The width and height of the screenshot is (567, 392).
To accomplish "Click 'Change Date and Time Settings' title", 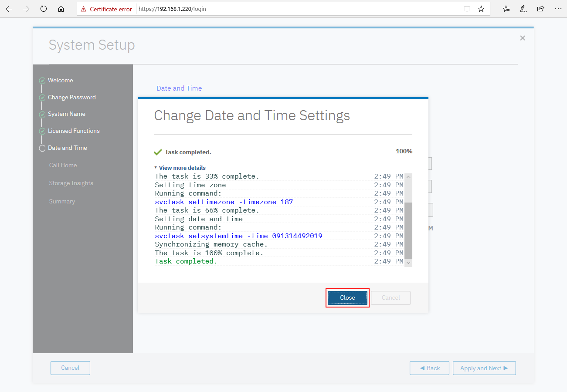I will click(x=252, y=115).
